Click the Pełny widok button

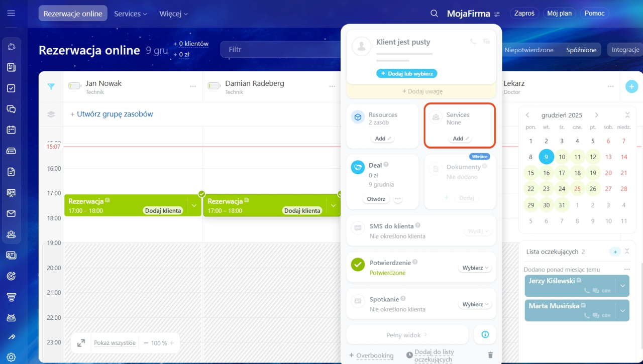407,334
